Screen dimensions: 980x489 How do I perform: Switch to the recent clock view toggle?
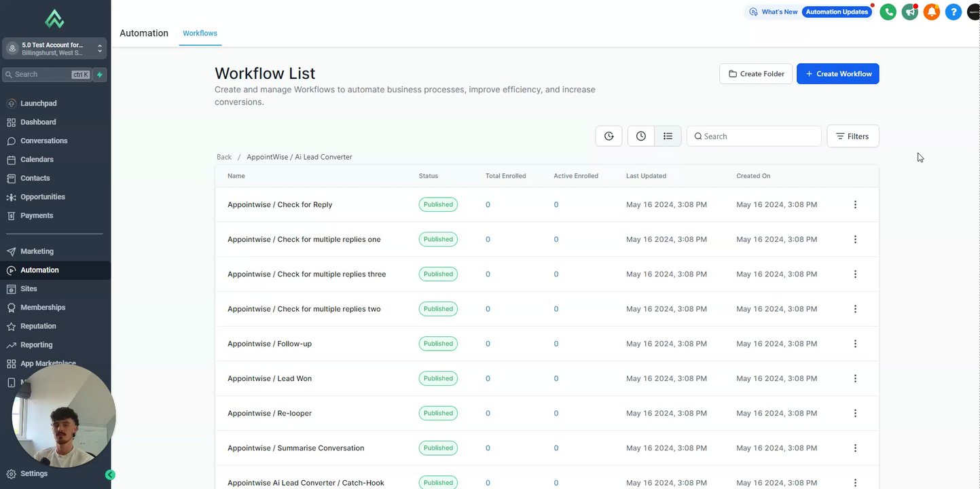coord(640,136)
